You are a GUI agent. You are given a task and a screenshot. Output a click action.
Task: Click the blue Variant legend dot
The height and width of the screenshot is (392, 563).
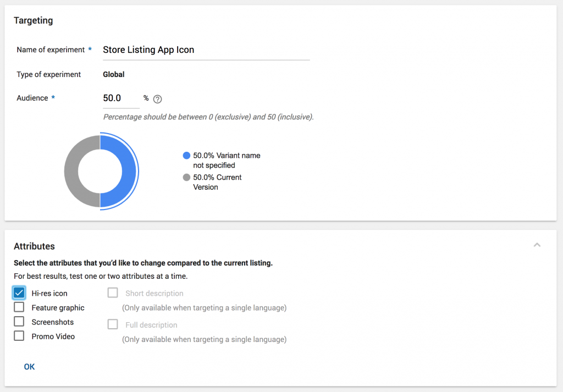(x=186, y=156)
